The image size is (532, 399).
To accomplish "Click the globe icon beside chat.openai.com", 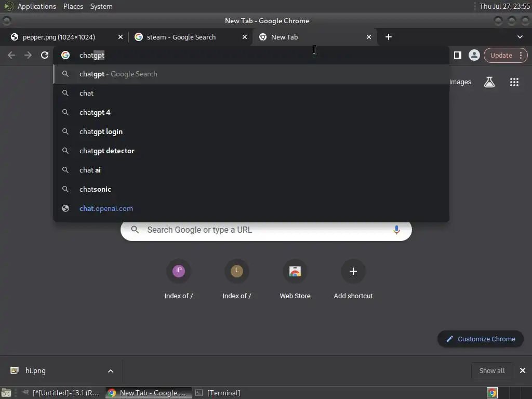I will point(65,208).
